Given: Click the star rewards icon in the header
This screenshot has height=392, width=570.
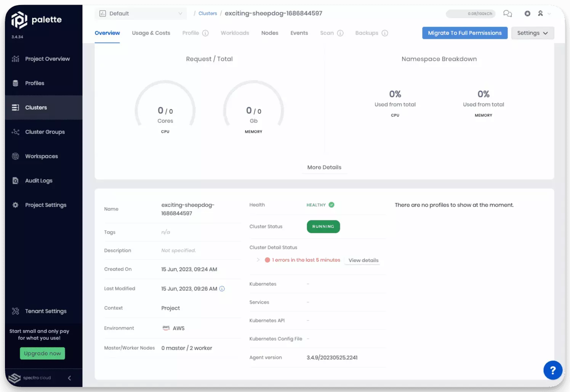Looking at the screenshot, I should pyautogui.click(x=527, y=13).
